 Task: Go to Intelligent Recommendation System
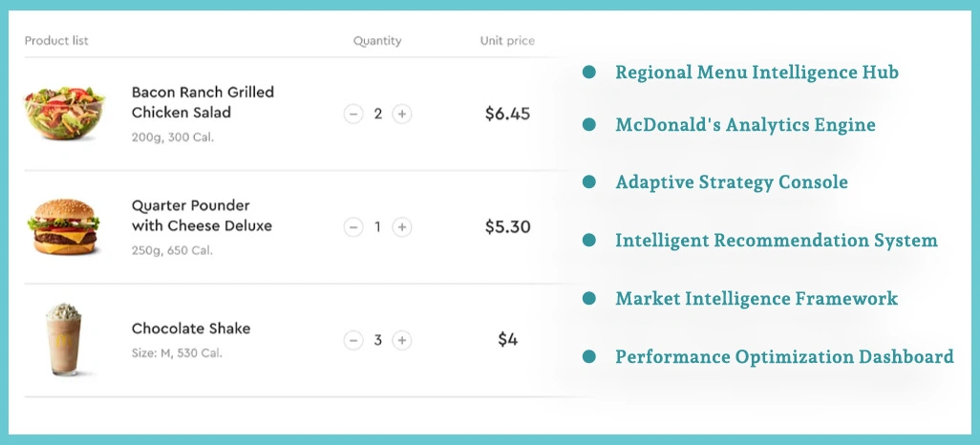tap(777, 240)
